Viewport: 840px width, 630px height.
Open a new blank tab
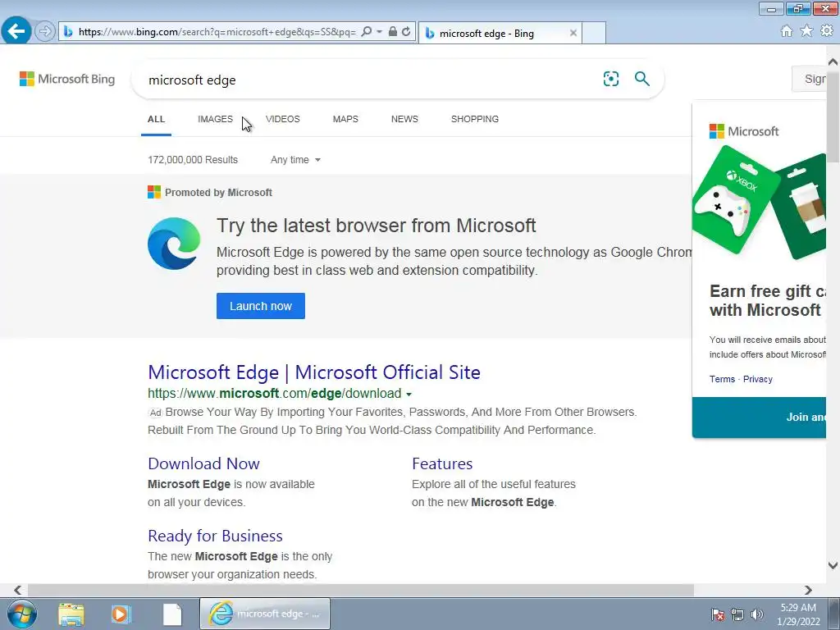coord(594,33)
